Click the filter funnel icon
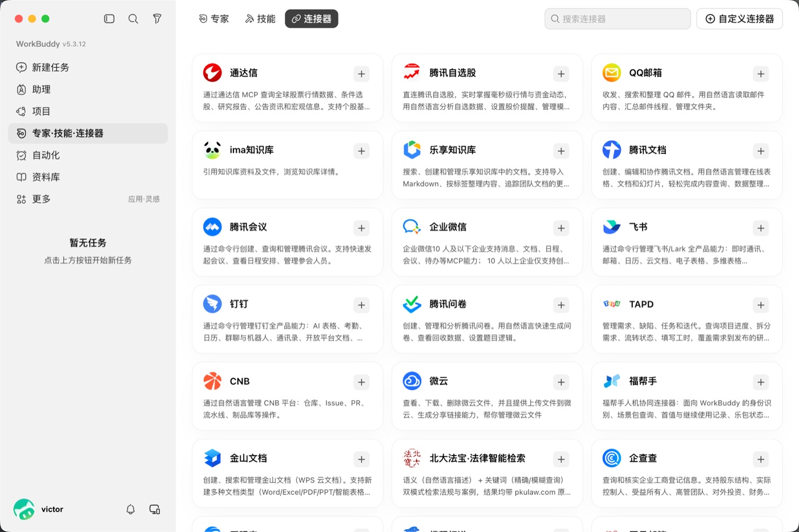 click(x=157, y=19)
